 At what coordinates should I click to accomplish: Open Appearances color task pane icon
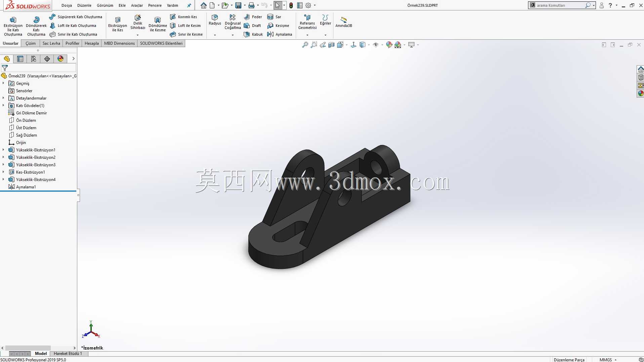click(x=641, y=93)
